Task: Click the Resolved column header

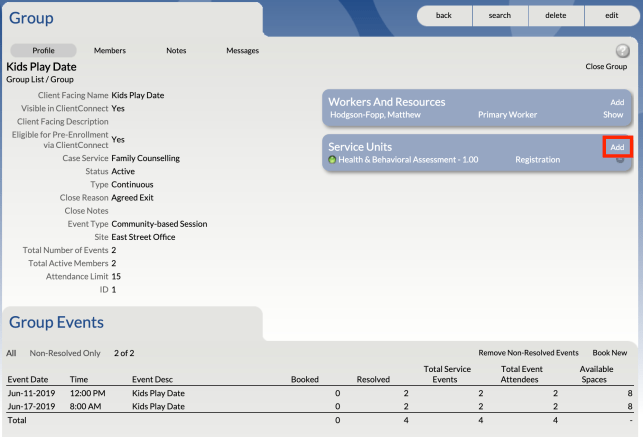Action: 373,379
